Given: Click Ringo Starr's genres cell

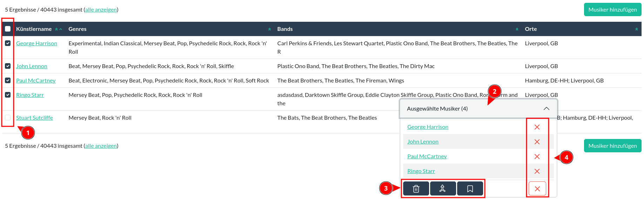Looking at the screenshot, I should click(x=135, y=95).
